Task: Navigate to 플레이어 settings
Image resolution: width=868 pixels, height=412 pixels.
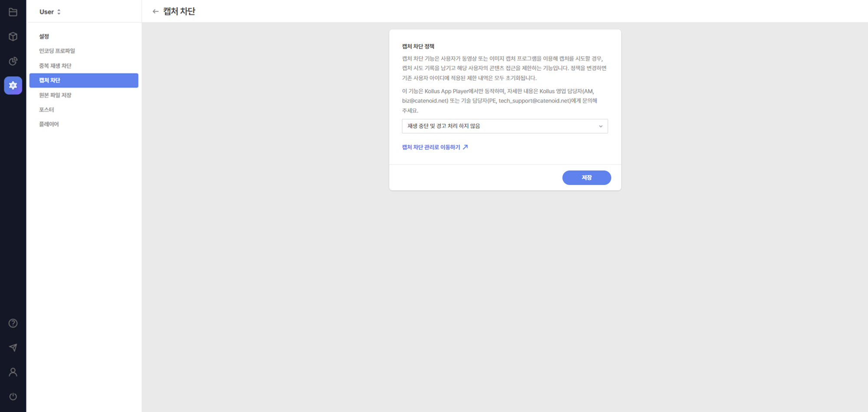Action: 49,124
